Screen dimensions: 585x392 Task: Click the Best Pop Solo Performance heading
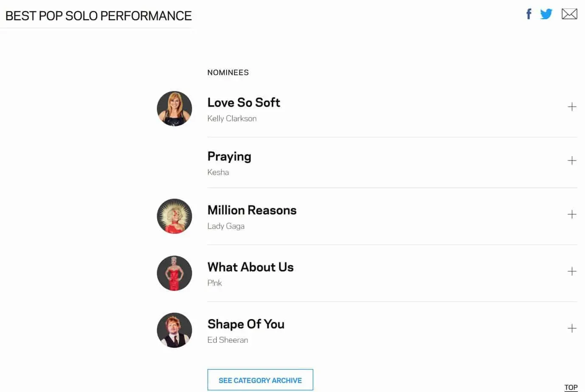98,16
